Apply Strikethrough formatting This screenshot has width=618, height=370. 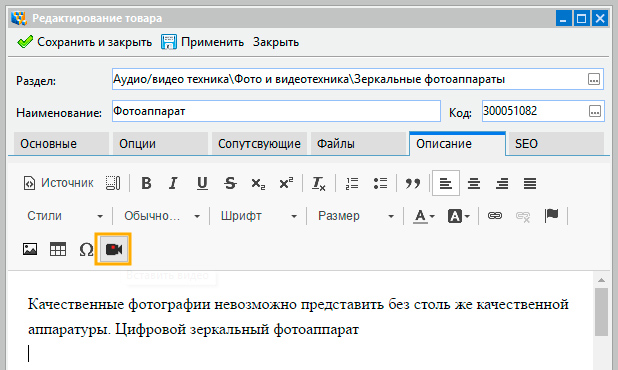pos(230,183)
